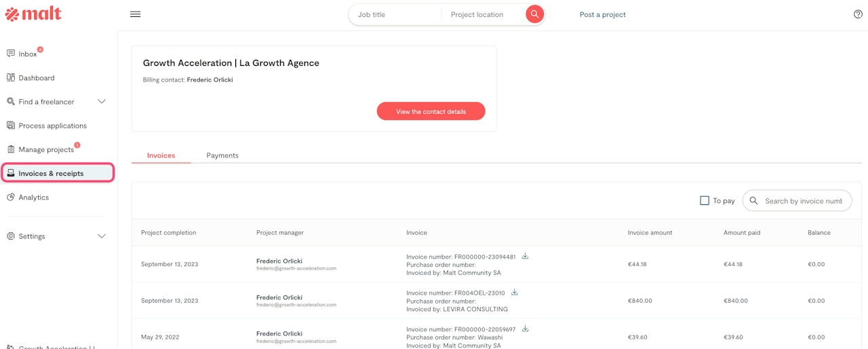Download invoice FR000000-23094481

coord(525,256)
